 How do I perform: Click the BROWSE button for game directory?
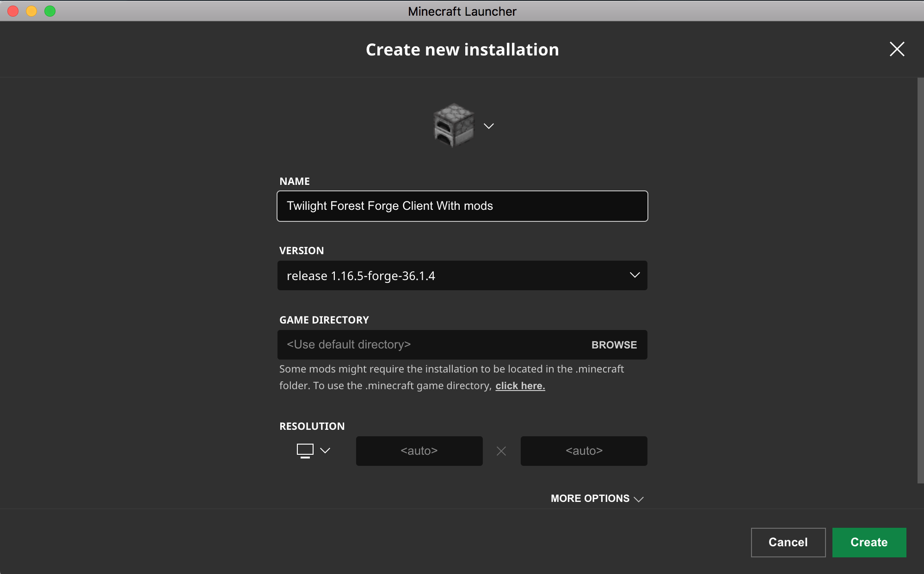(x=614, y=344)
